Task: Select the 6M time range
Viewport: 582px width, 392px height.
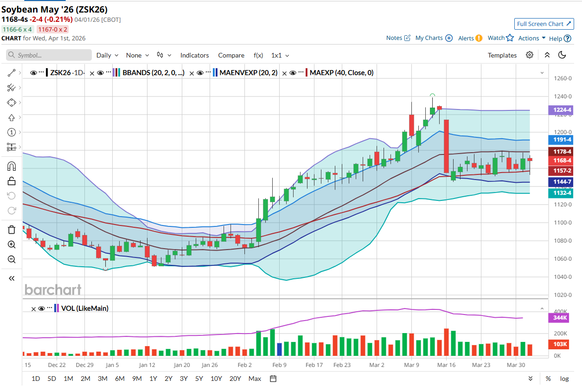Action: coord(120,379)
